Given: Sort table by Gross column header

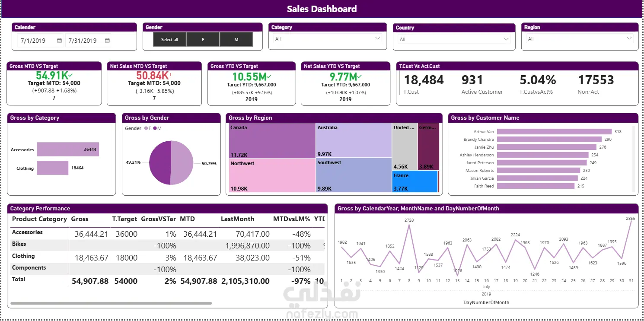Looking at the screenshot, I should (x=80, y=219).
